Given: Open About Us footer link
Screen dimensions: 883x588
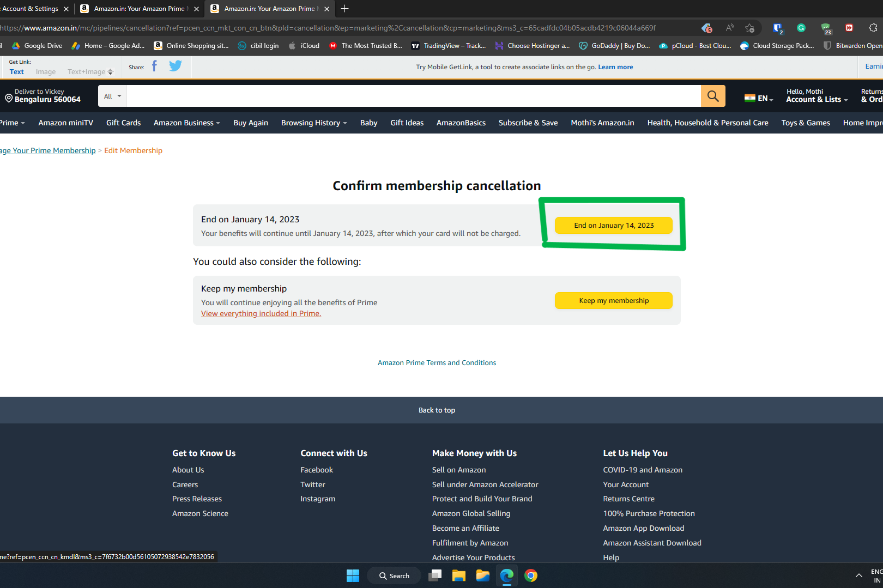Looking at the screenshot, I should pos(188,470).
